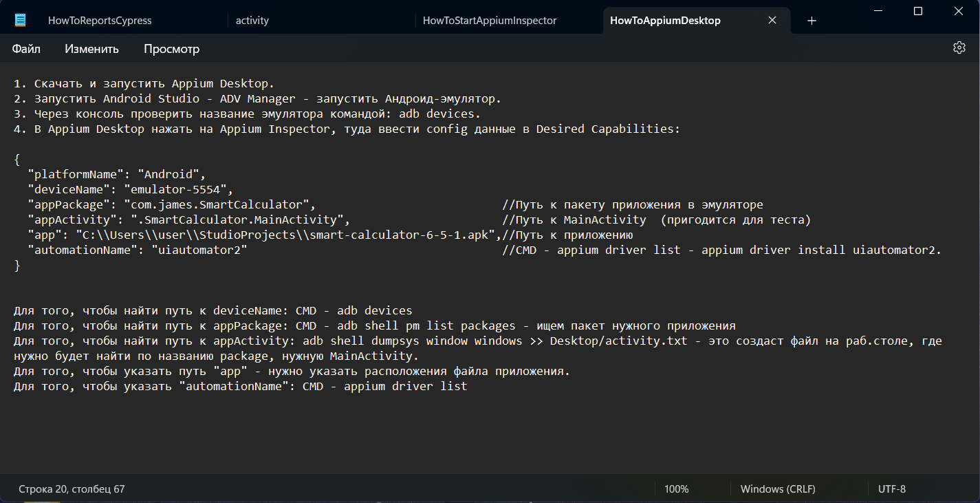Click line 3 mentioning adb devices
Viewport: 980px width, 503px height.
[x=248, y=114]
